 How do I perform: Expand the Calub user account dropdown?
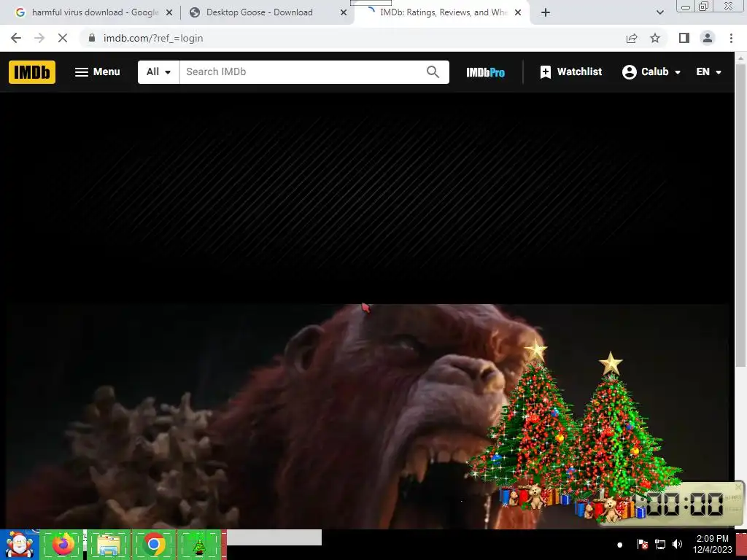(651, 72)
